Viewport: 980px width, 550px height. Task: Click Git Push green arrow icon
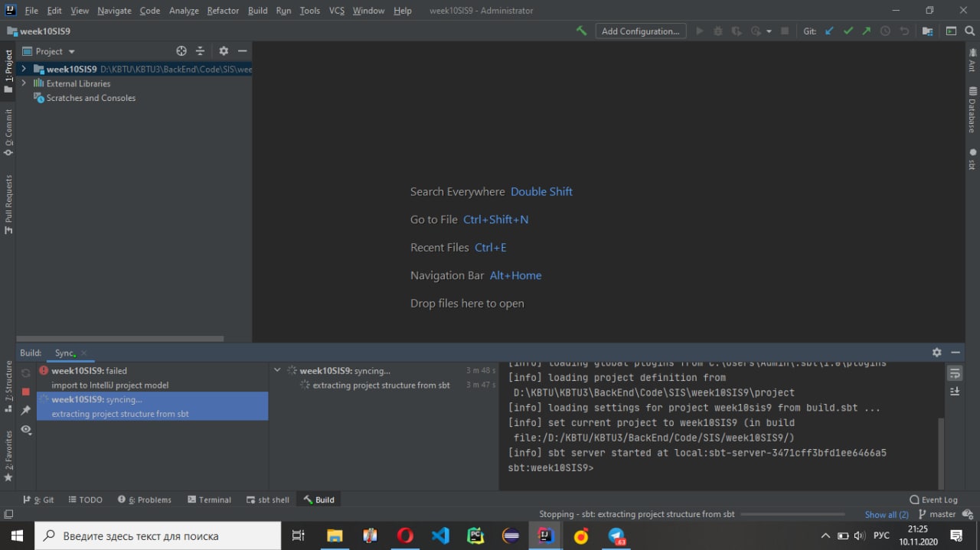click(866, 31)
